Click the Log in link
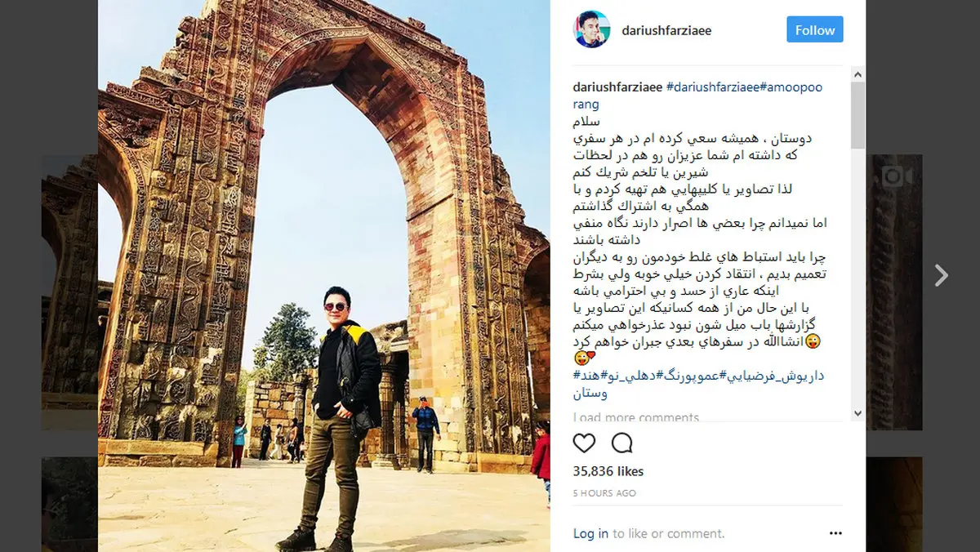This screenshot has height=552, width=980. pyautogui.click(x=590, y=533)
